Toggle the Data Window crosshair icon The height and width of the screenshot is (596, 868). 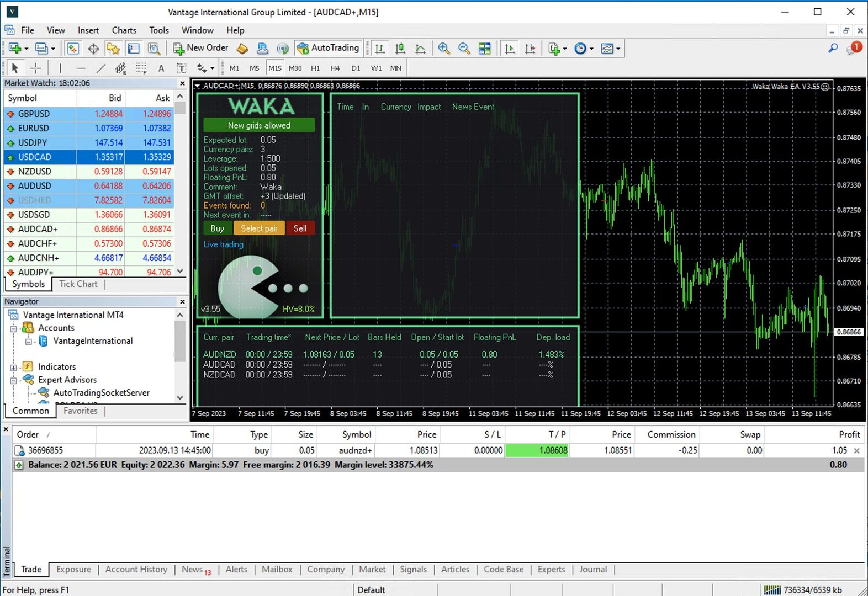point(93,49)
